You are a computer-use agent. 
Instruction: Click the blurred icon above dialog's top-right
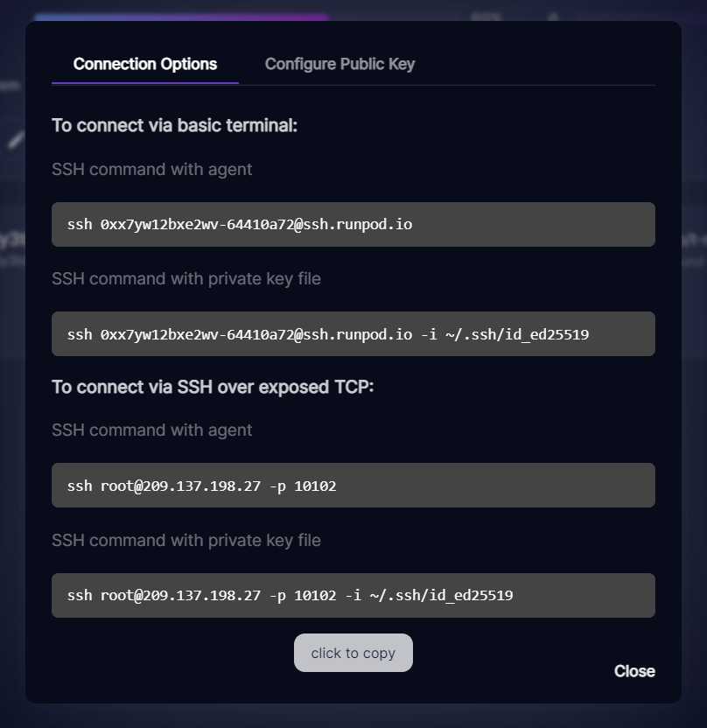pyautogui.click(x=554, y=16)
